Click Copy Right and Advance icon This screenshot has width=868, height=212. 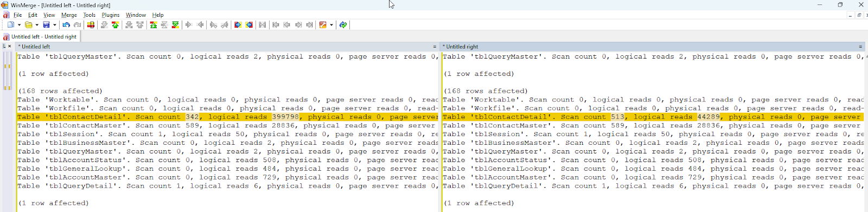[213, 25]
